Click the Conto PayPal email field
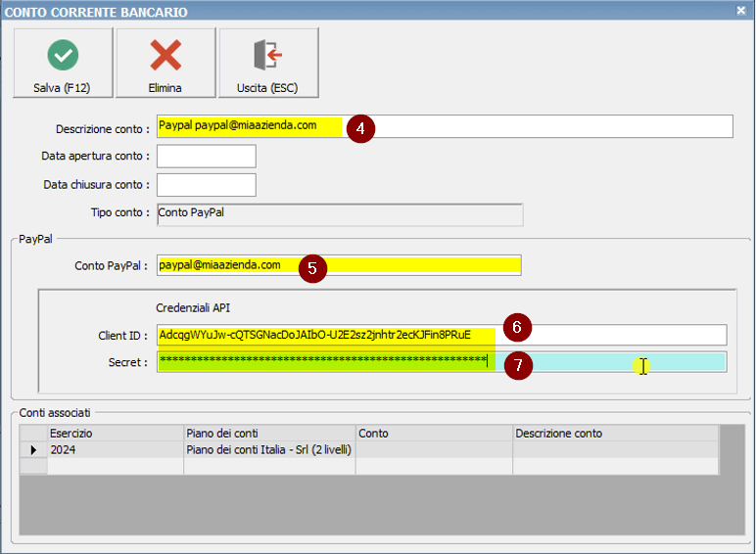The height and width of the screenshot is (554, 756). pyautogui.click(x=339, y=265)
